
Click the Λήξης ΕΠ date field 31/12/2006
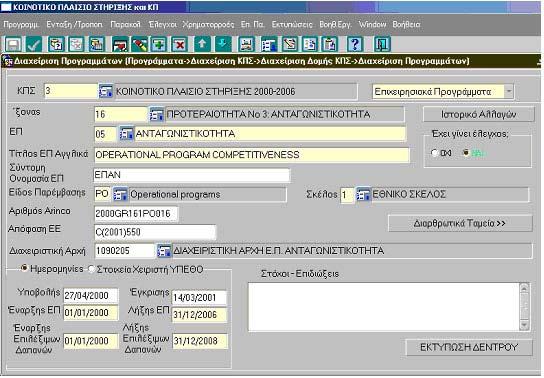[x=200, y=315]
